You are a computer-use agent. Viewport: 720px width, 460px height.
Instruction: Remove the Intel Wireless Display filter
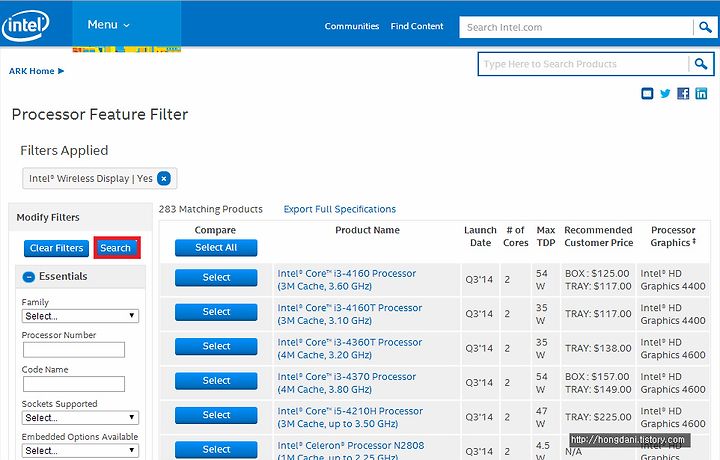click(163, 179)
